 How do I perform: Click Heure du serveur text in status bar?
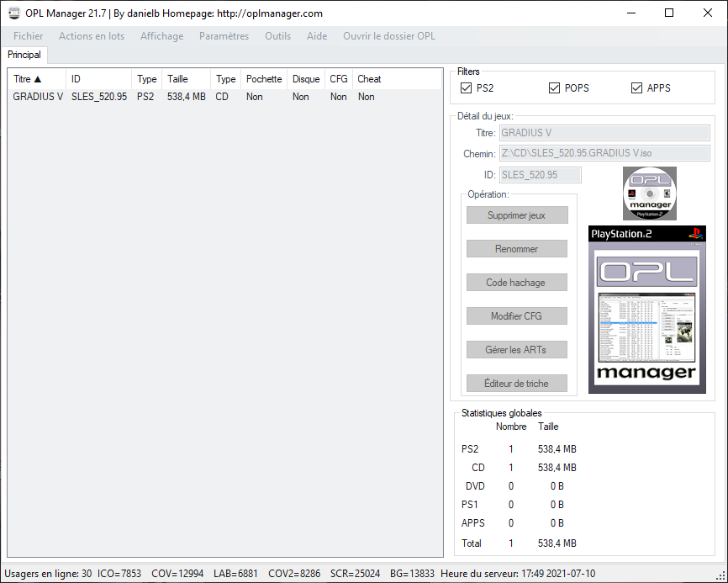pyautogui.click(x=518, y=574)
